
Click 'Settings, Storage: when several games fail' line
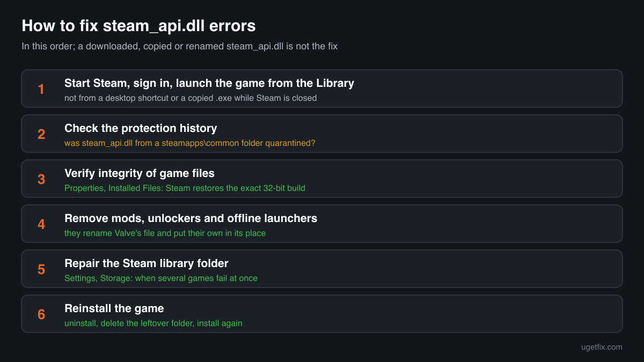(161, 278)
